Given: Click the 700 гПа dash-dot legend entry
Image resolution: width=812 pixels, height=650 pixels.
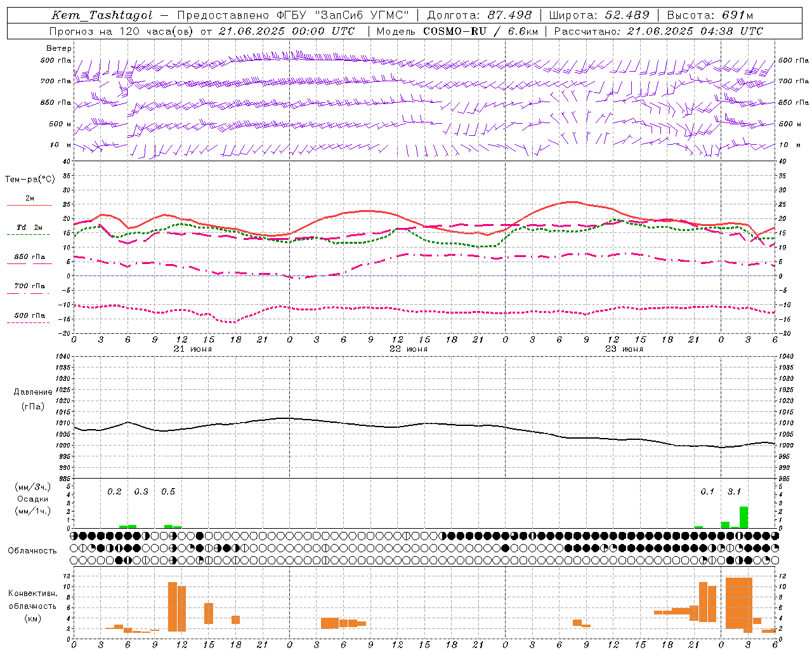Looking at the screenshot, I should [x=29, y=286].
